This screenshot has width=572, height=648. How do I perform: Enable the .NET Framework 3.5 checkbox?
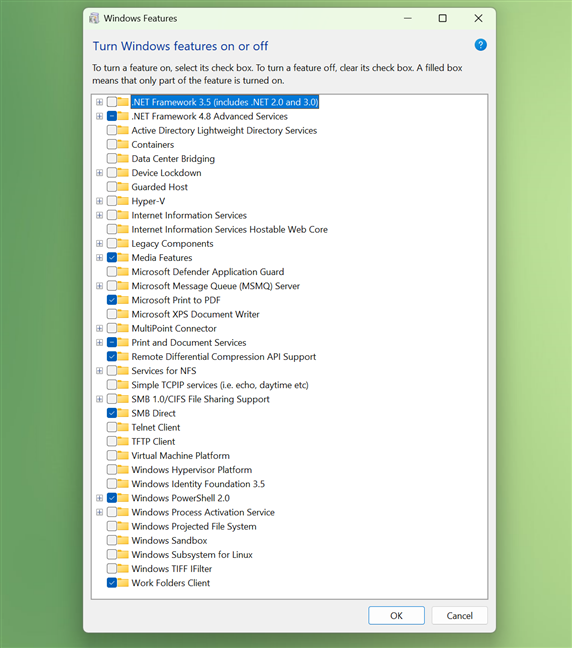[x=112, y=102]
